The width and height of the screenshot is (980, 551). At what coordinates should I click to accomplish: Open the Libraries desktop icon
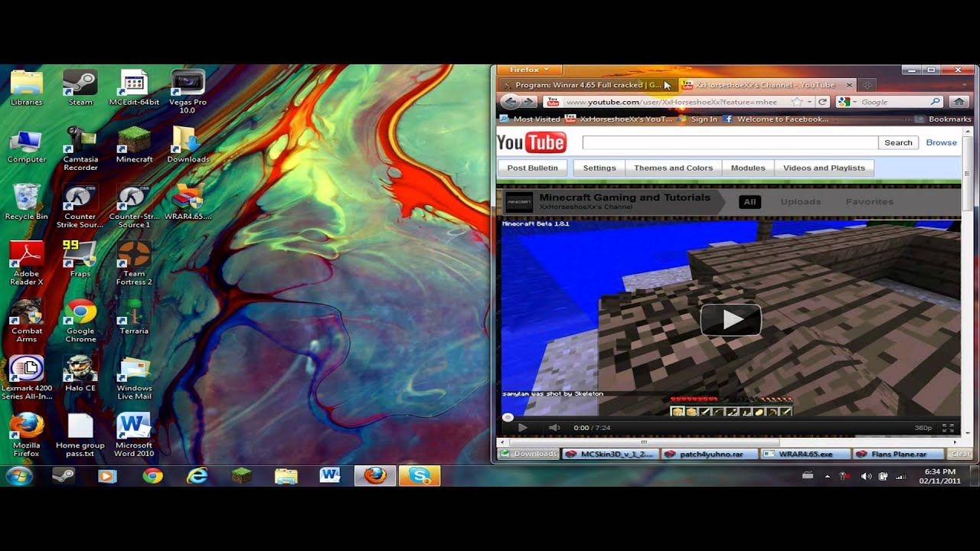(x=27, y=88)
